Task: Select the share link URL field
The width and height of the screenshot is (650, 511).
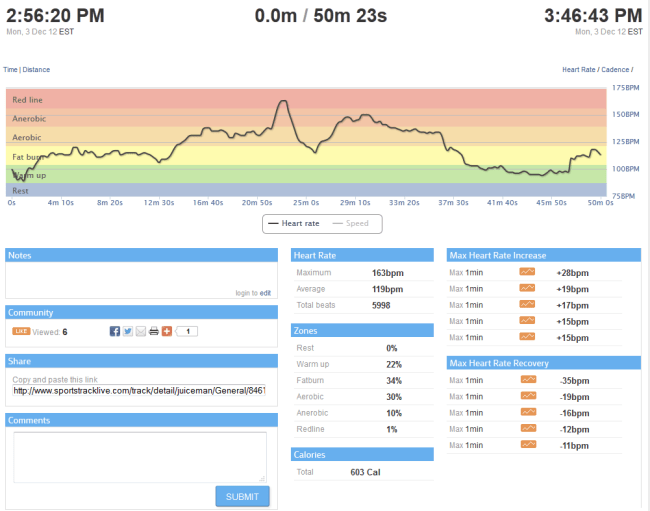Action: point(140,390)
